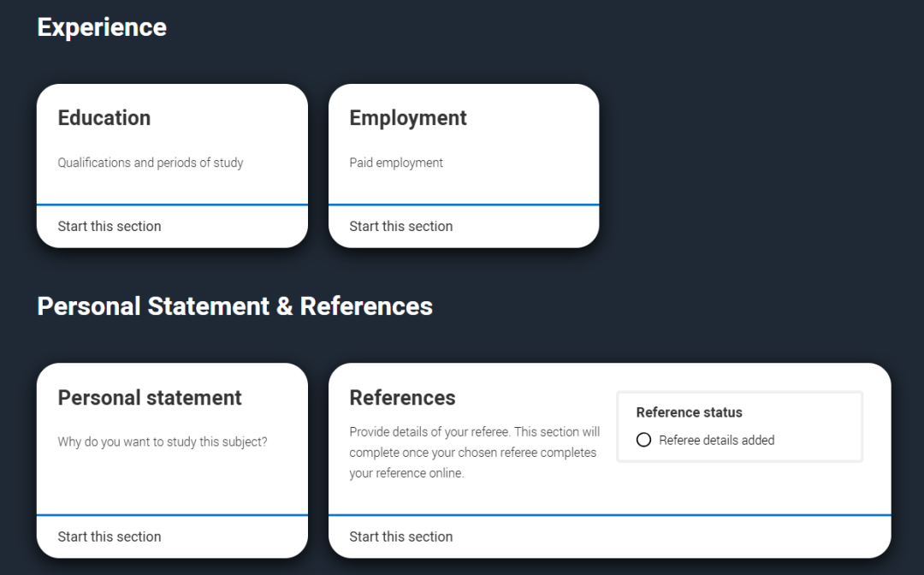The width and height of the screenshot is (924, 575).
Task: Click the referee details instruction paragraph
Action: [474, 453]
